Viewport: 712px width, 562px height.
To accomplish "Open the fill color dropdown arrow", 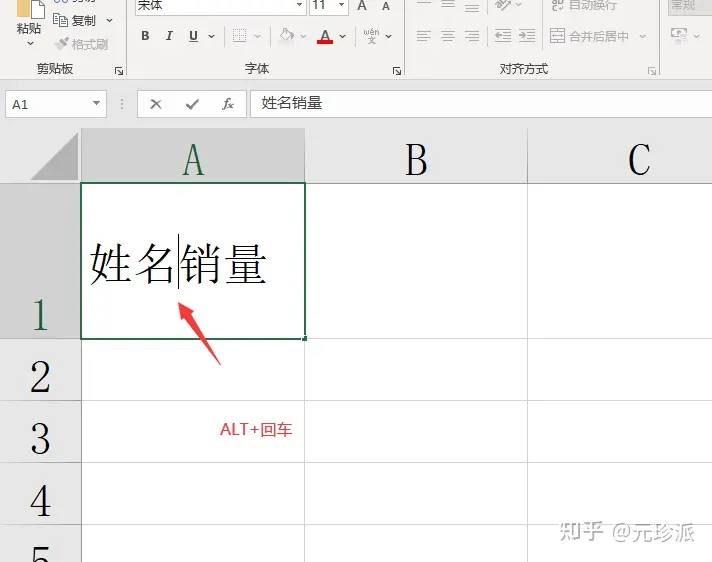I will tap(303, 36).
